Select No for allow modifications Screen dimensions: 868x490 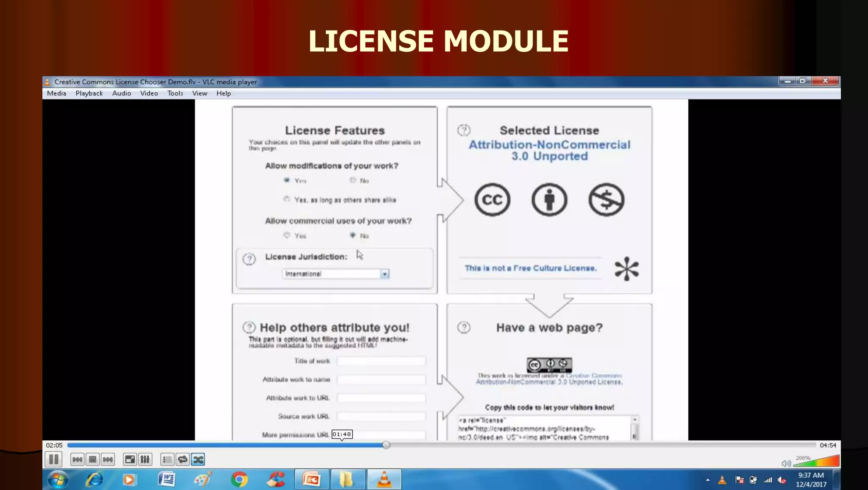coord(353,180)
